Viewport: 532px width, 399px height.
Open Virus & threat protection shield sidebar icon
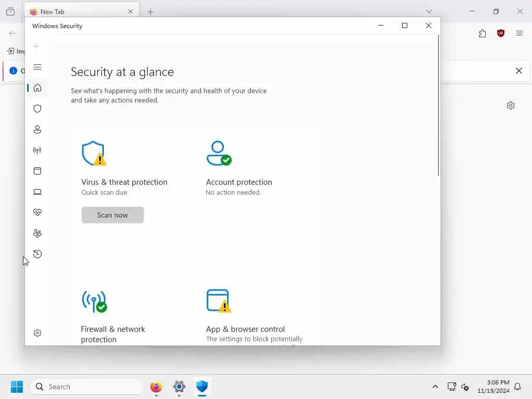click(37, 109)
